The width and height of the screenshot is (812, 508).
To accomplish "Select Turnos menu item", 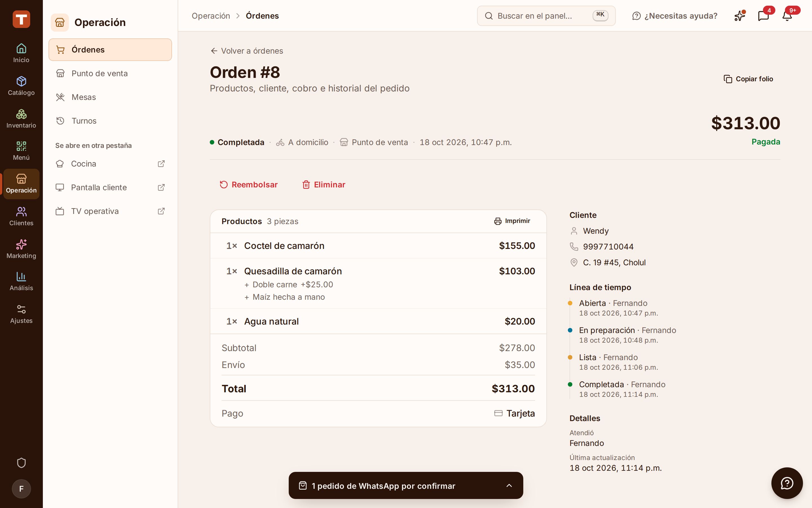I will click(110, 121).
